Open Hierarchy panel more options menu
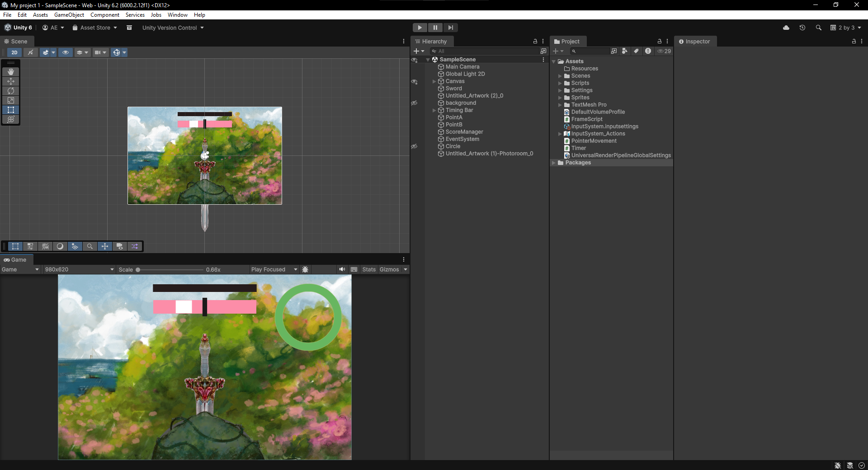The image size is (868, 470). click(543, 41)
